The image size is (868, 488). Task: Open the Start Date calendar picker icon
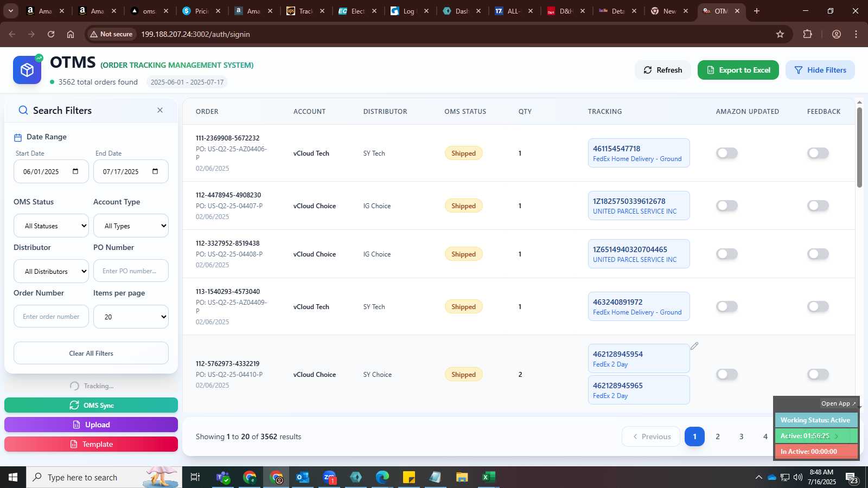pos(75,171)
